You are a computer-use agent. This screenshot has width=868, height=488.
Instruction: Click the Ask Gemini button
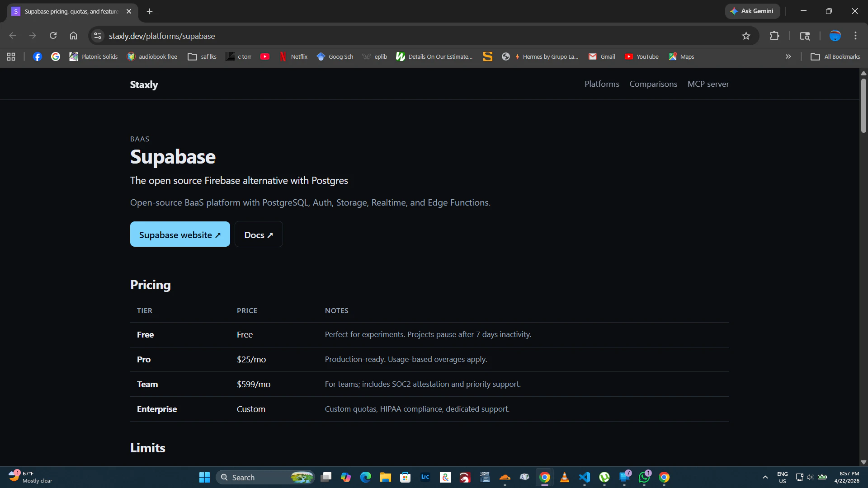[752, 11]
